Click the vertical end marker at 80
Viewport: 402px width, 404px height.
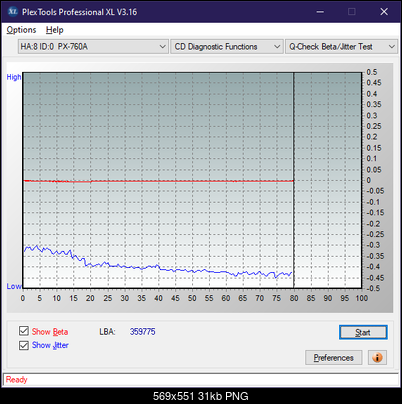[294, 180]
